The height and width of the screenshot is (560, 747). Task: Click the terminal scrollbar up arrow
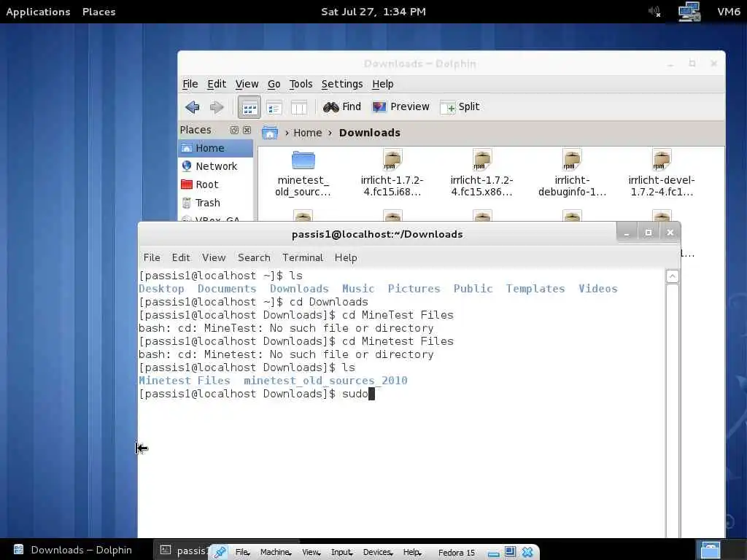[x=672, y=276]
